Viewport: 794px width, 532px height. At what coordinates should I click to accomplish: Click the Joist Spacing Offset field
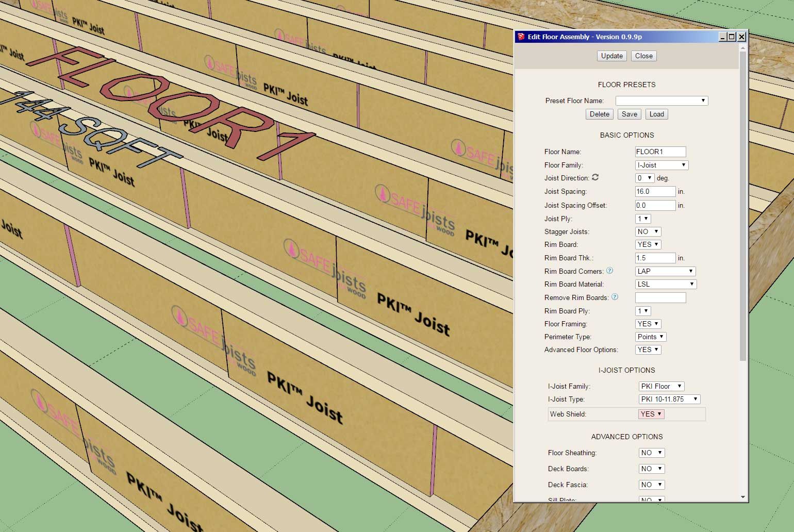(x=655, y=205)
